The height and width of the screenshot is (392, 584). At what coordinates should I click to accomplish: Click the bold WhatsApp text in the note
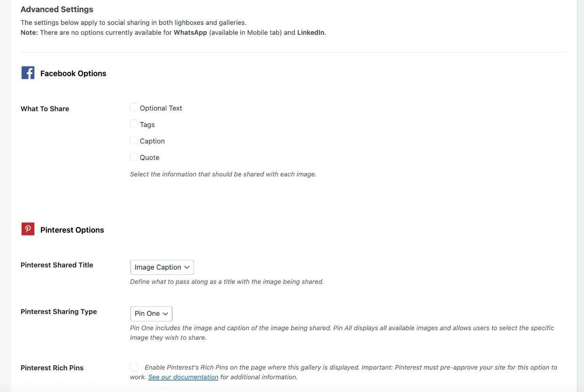click(190, 32)
